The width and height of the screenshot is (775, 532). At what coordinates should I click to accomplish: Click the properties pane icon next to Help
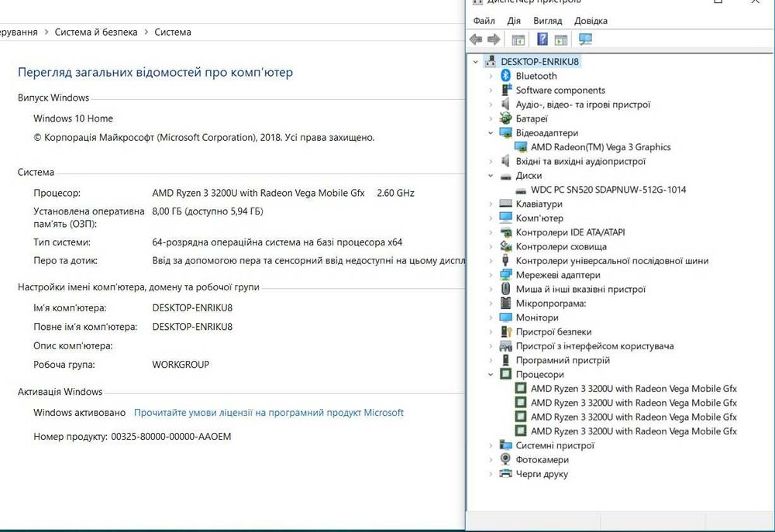561,39
